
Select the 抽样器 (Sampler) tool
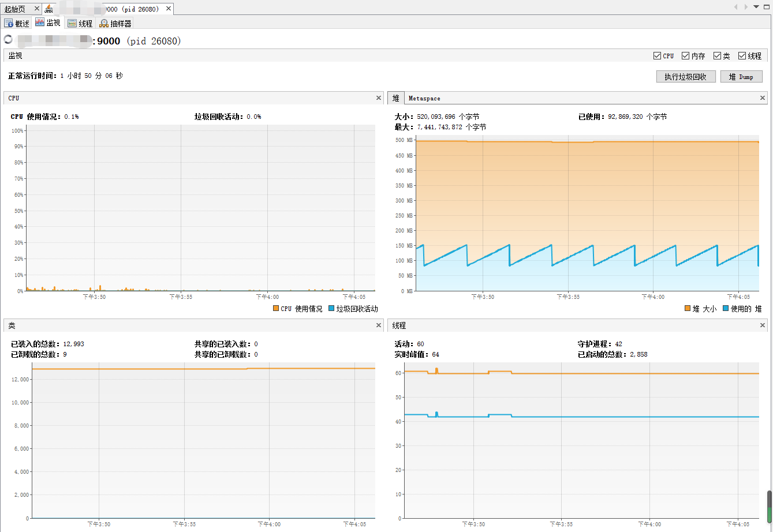(x=114, y=23)
